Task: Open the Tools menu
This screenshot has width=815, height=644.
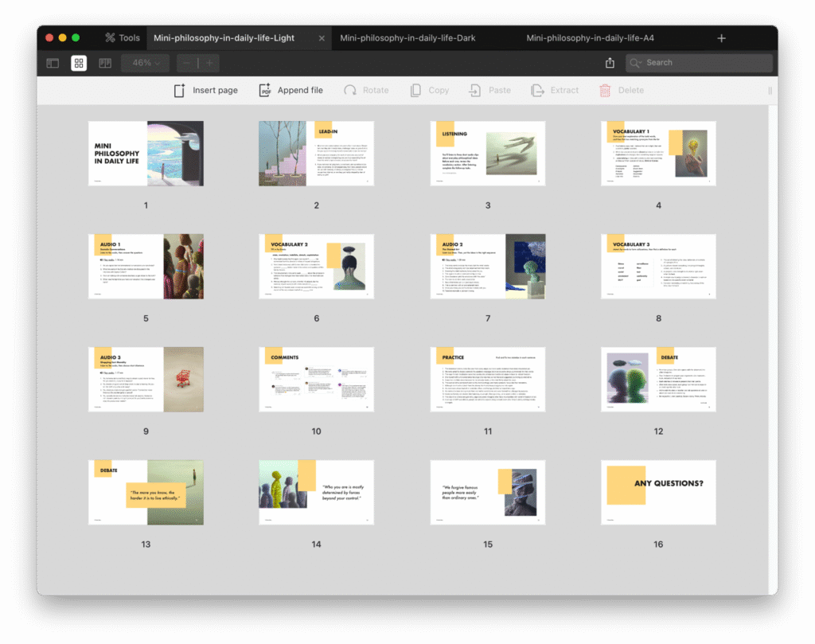Action: 122,37
